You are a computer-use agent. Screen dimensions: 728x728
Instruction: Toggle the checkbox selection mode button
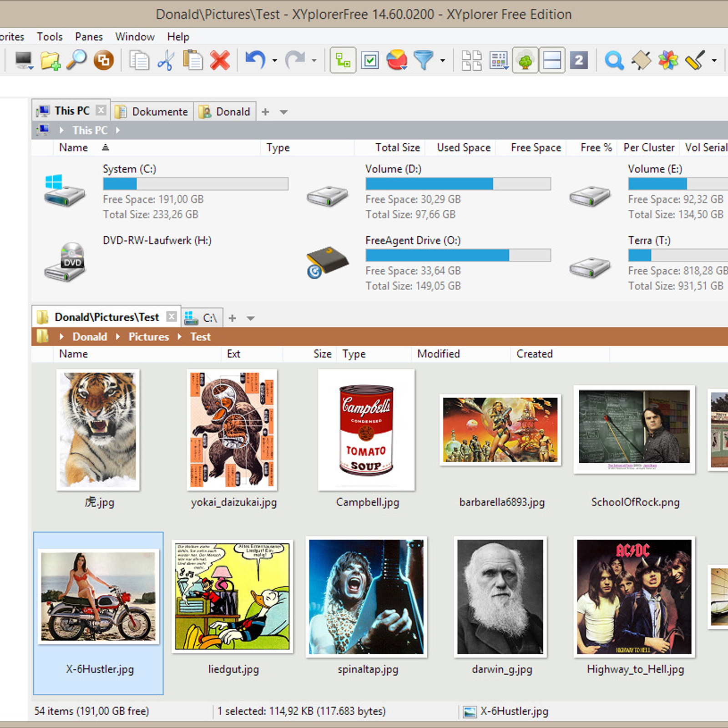pos(370,60)
